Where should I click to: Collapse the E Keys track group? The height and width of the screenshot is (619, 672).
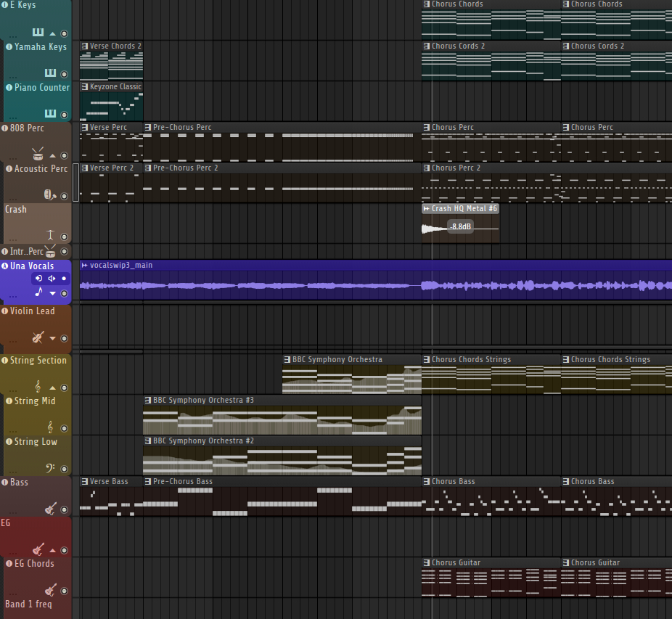[x=52, y=33]
